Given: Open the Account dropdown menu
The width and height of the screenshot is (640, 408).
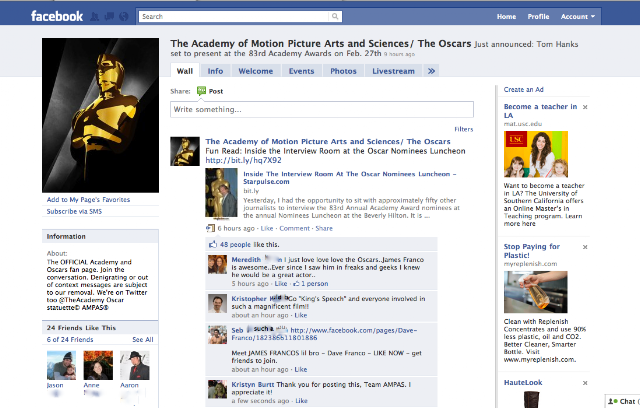Looking at the screenshot, I should point(578,17).
